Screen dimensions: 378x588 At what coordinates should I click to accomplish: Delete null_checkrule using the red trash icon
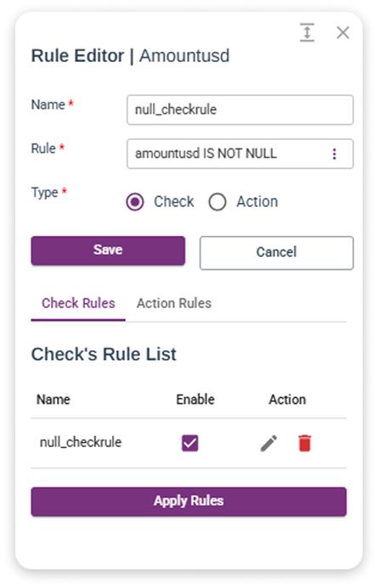304,443
